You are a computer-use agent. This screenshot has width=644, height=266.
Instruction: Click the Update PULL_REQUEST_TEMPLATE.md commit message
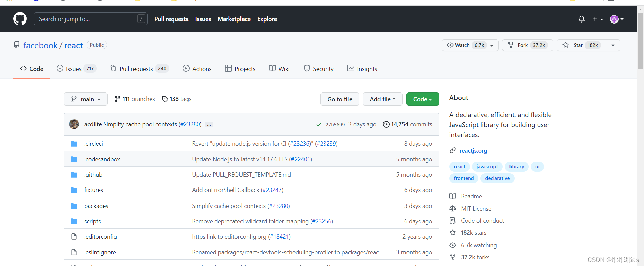[241, 174]
